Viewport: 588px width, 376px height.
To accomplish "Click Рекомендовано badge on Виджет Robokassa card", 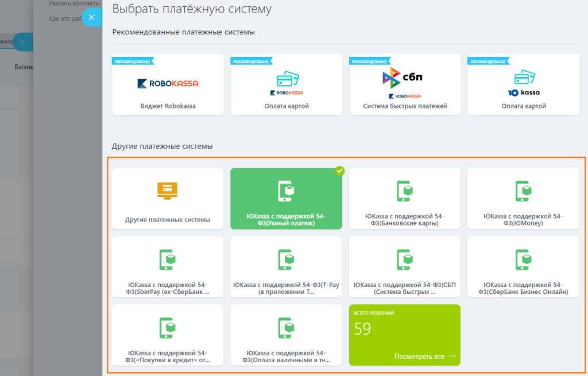I will [133, 61].
